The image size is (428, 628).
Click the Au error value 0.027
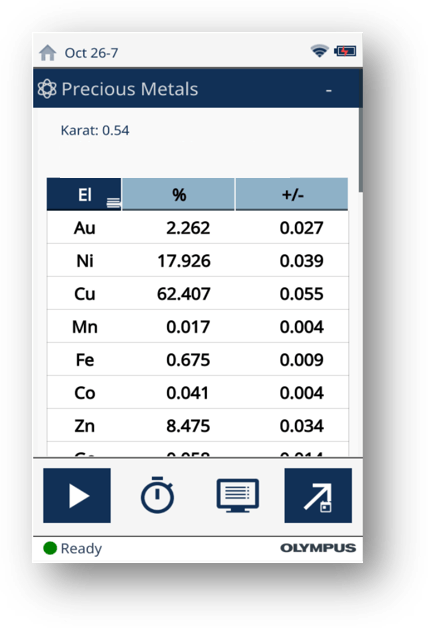tap(301, 228)
